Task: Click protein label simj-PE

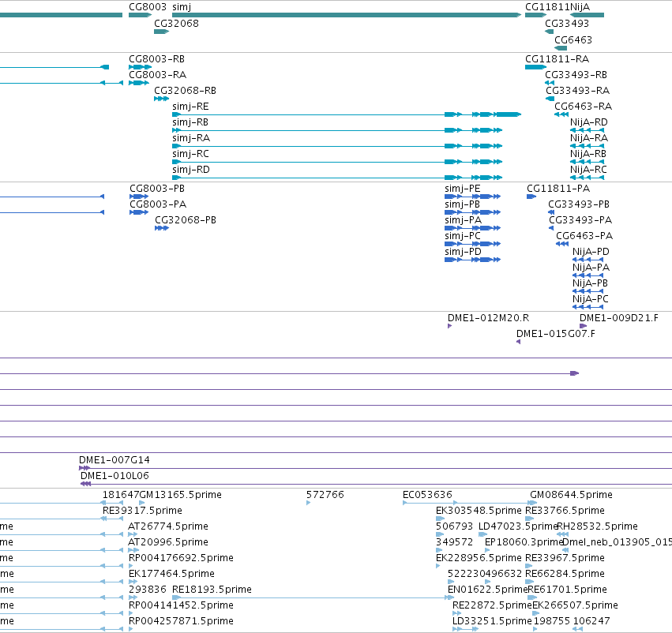Action: (x=463, y=189)
